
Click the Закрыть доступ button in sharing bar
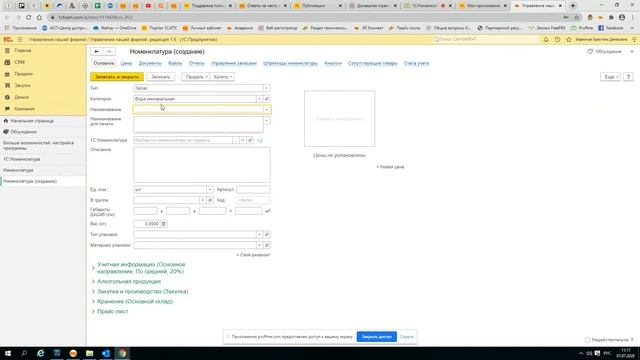[x=376, y=337]
